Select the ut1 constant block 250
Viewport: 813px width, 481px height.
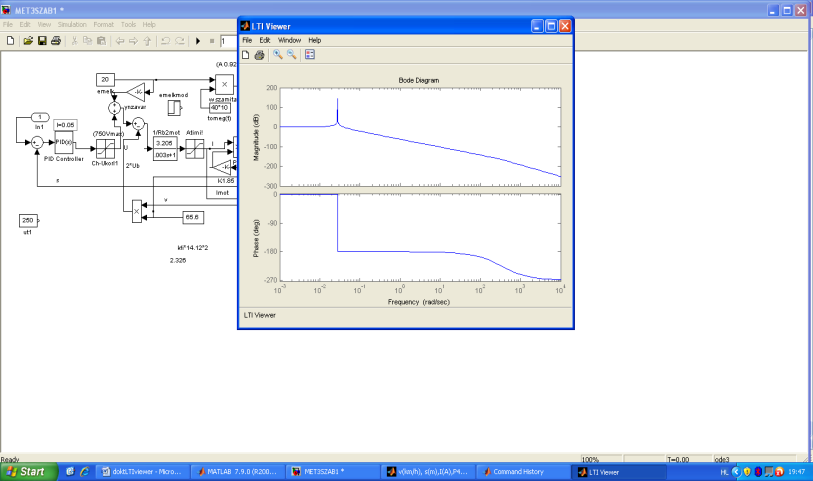point(28,220)
